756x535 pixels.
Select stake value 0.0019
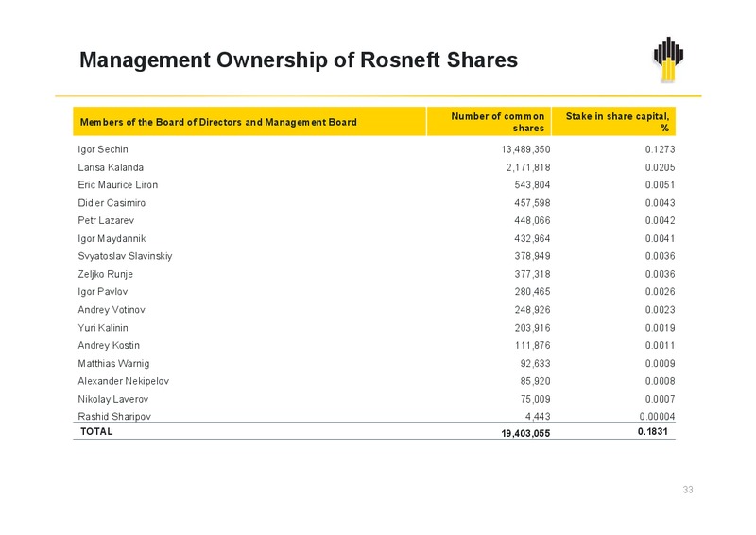pyautogui.click(x=660, y=328)
